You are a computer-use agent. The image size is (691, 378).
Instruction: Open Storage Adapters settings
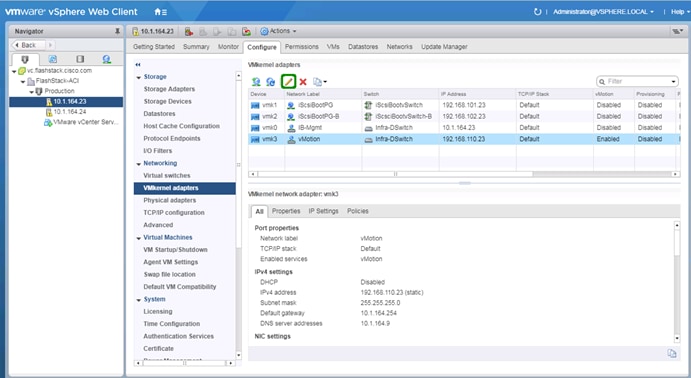[169, 89]
